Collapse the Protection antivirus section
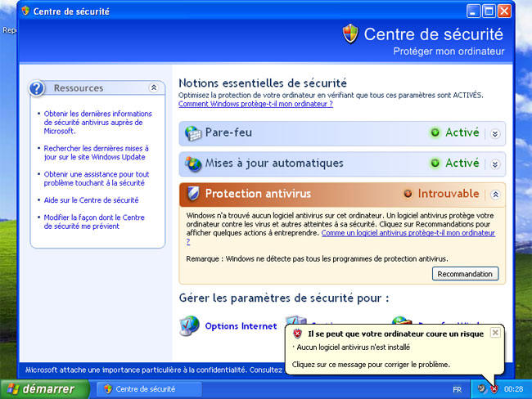532x399 pixels. (494, 195)
